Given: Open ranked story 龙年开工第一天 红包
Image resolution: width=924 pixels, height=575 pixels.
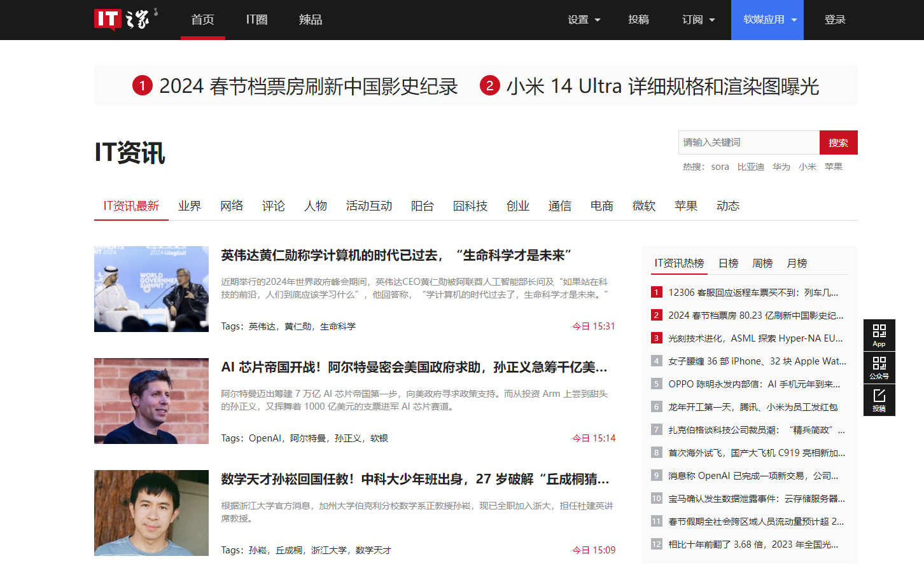Looking at the screenshot, I should coord(753,407).
